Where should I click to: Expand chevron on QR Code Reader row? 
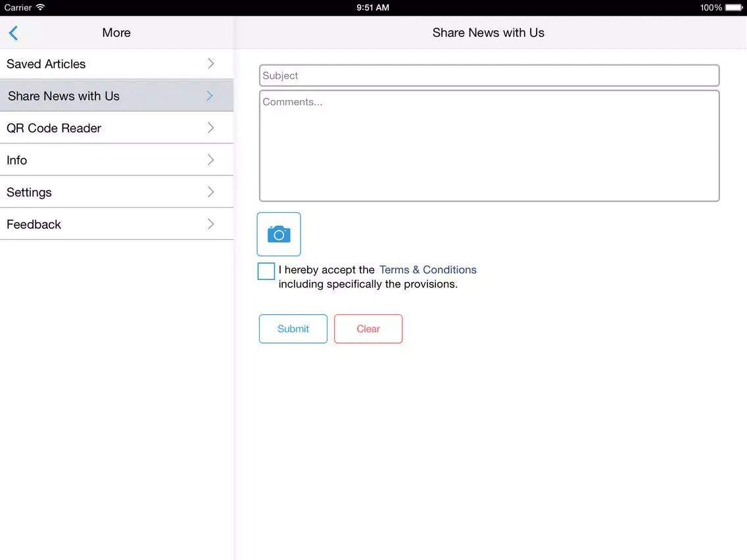210,128
